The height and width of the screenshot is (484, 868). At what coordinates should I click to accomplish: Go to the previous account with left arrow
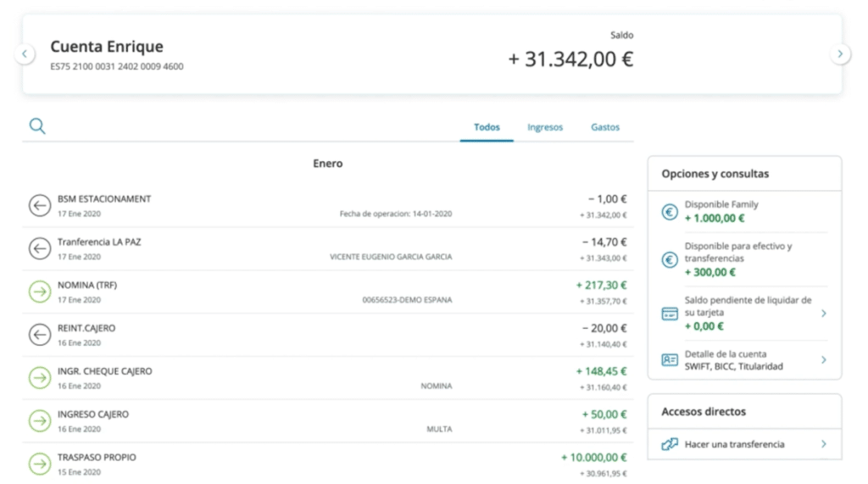coord(25,53)
